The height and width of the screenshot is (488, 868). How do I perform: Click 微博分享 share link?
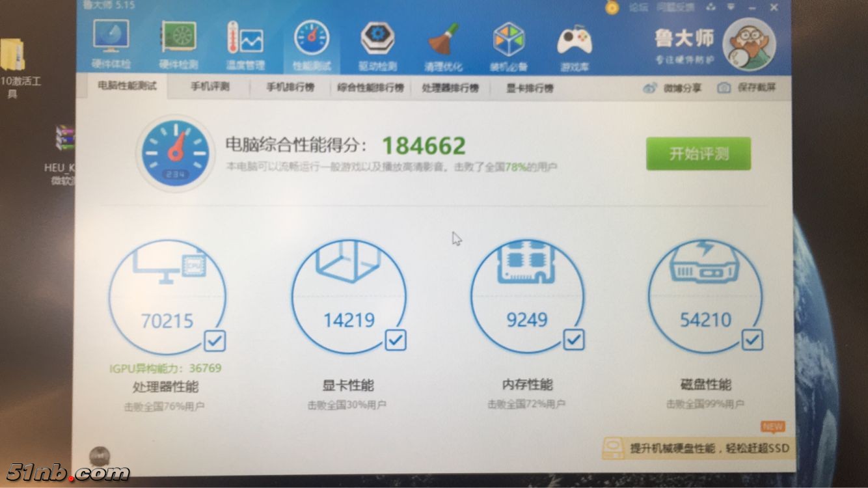tap(673, 88)
